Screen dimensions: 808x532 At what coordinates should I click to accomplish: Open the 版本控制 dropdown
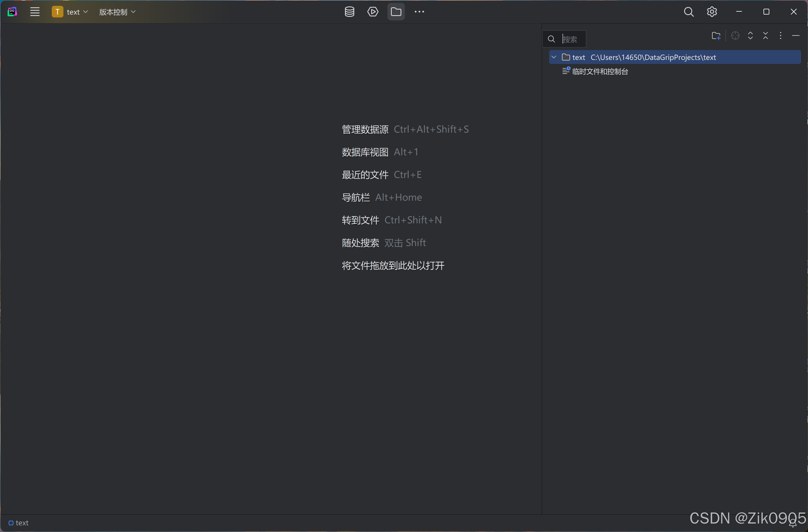(117, 12)
